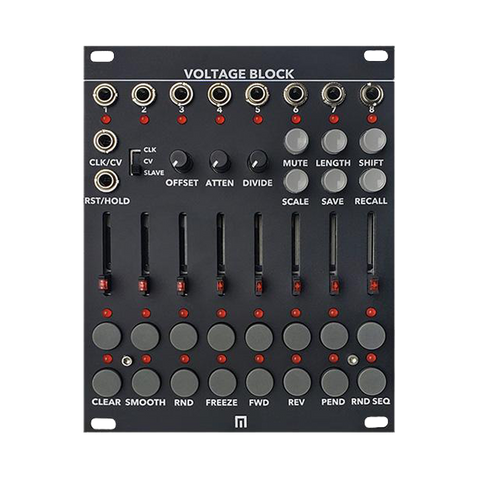480x480 pixels.
Task: Click output jack 1
Action: coord(105,95)
